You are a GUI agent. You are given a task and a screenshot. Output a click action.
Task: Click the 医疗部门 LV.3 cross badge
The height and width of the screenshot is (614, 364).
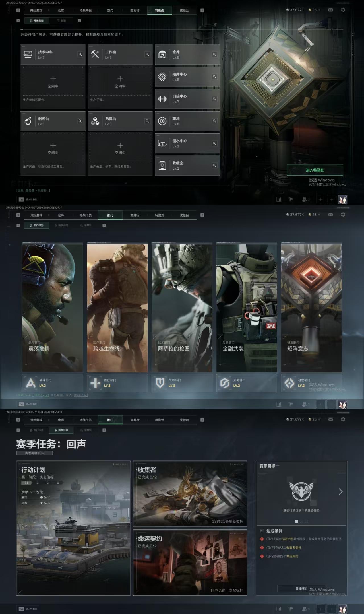tap(95, 383)
